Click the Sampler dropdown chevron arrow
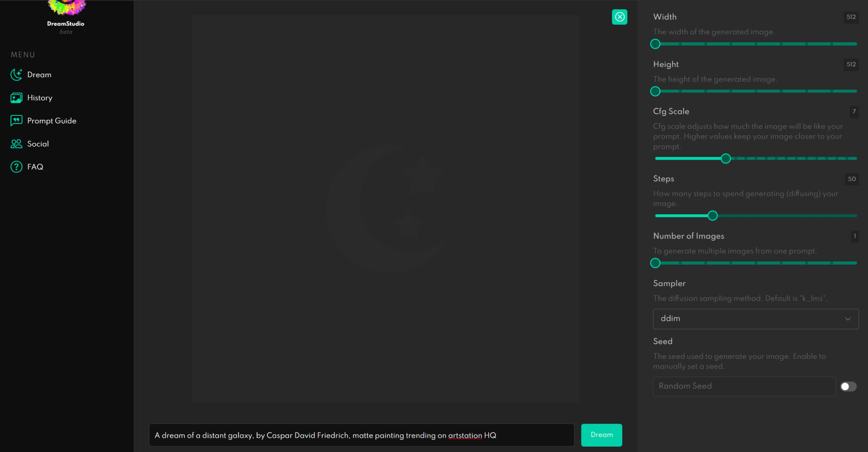The height and width of the screenshot is (452, 868). [848, 319]
